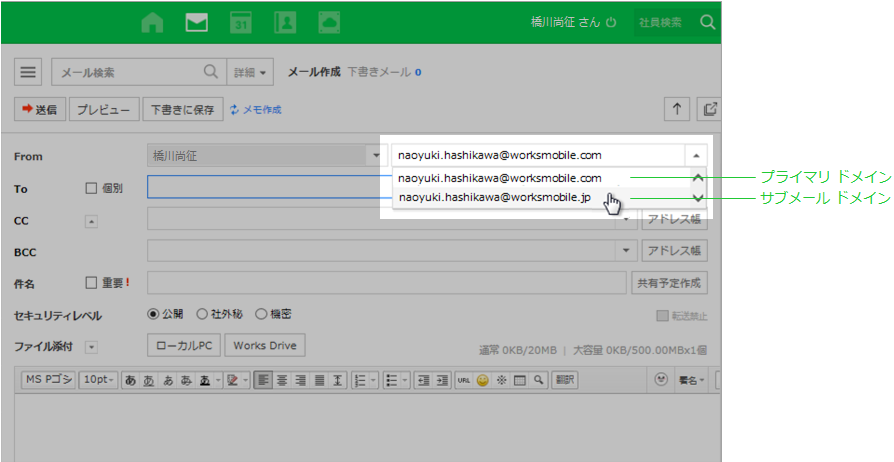894x462 pixels.
Task: Click the プレビュー button
Action: 104,109
